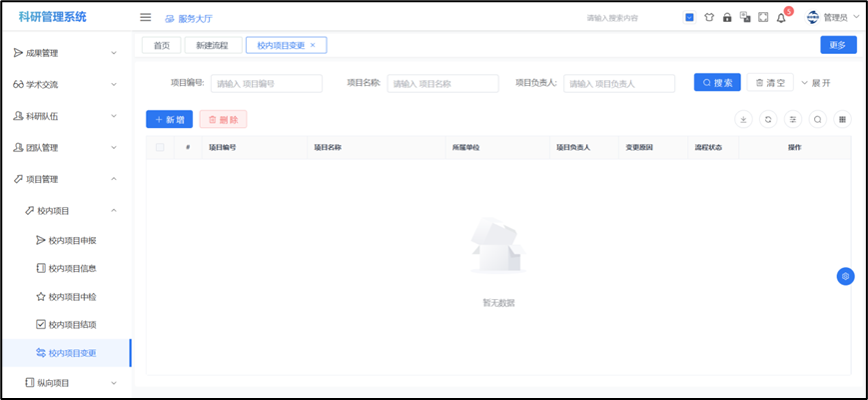Viewport: 868px width, 400px height.
Task: Click the 项目名称 input field
Action: (442, 84)
